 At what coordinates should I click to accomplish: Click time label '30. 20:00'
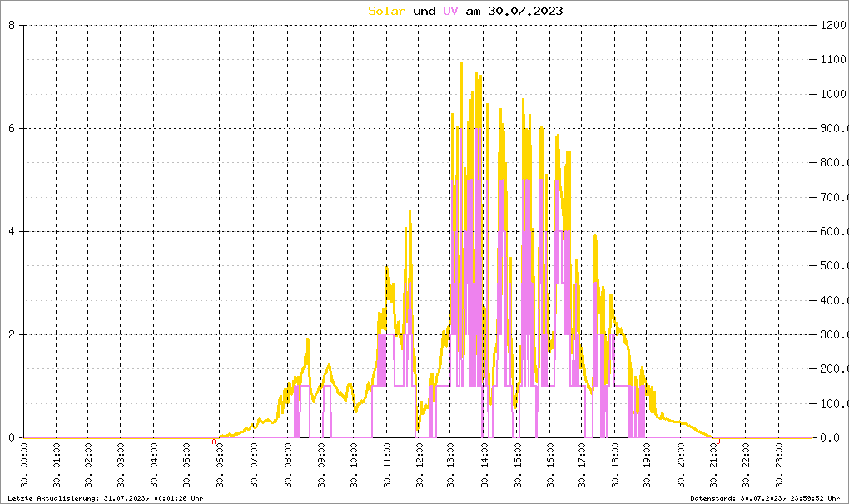click(681, 465)
